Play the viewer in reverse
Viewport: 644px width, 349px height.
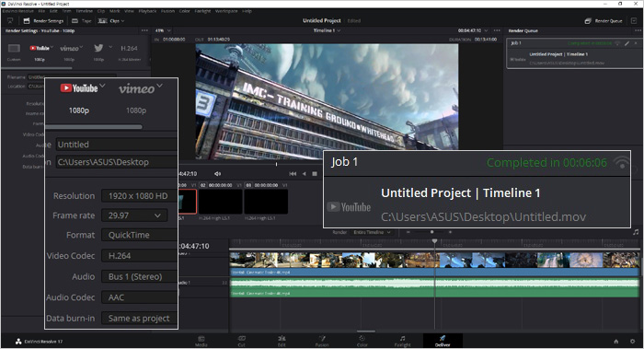point(304,173)
